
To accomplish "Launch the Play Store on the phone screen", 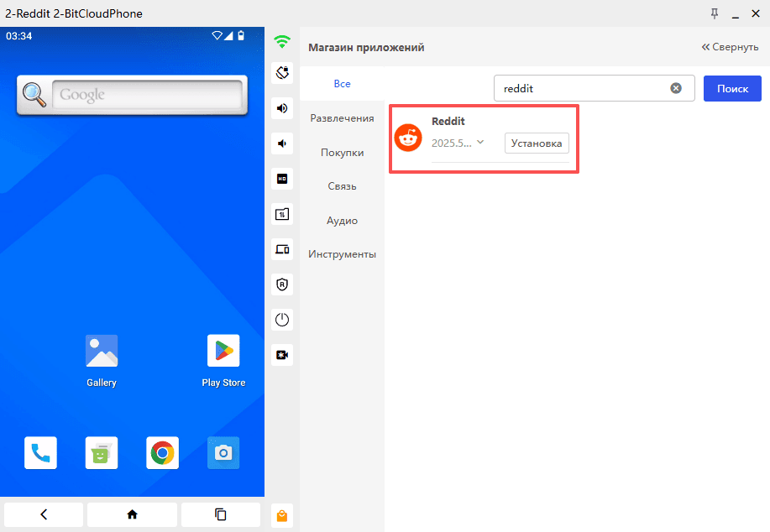I will pos(223,351).
